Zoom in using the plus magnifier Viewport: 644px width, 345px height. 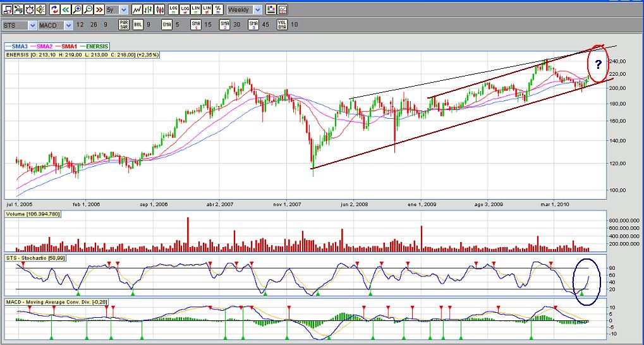pos(77,9)
